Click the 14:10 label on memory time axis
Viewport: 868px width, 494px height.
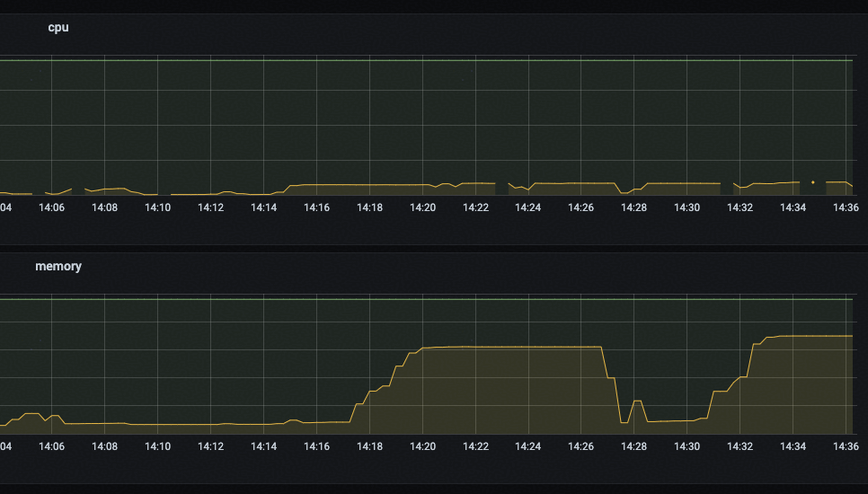point(158,446)
